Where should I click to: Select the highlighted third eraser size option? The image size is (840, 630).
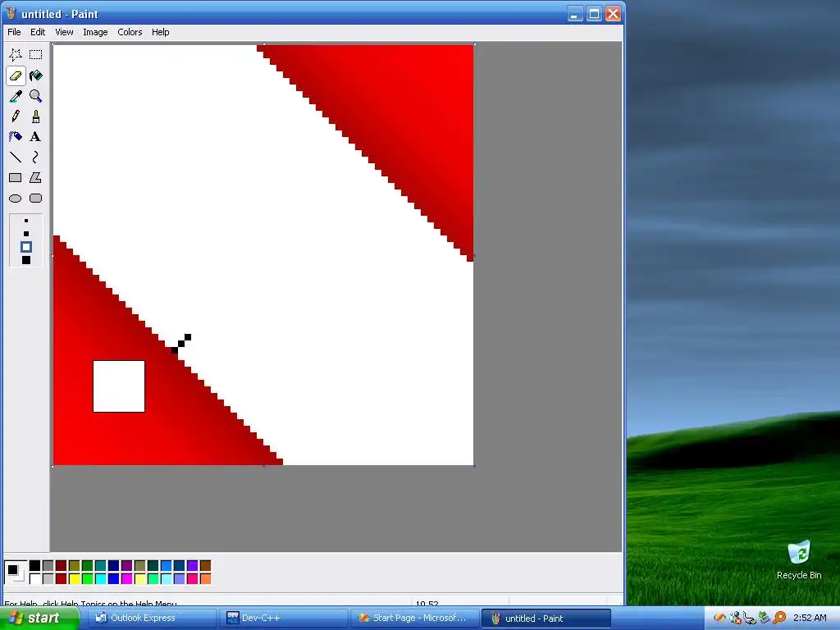click(26, 247)
